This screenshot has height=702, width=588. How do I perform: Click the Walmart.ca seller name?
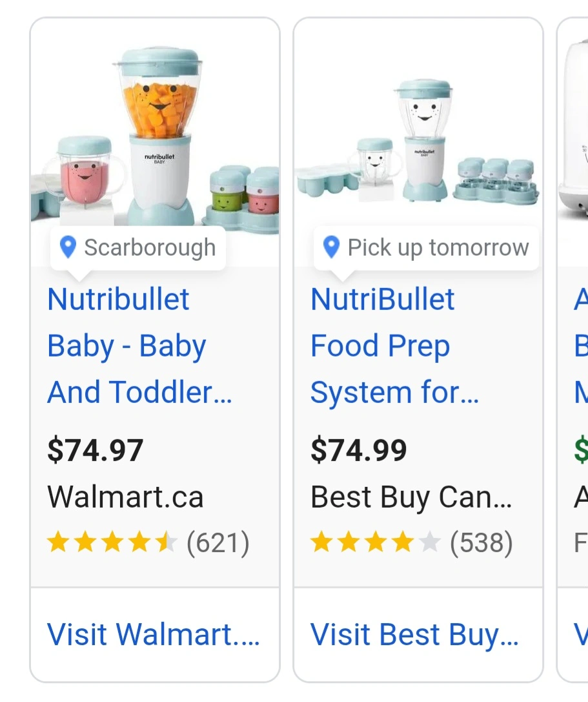click(125, 497)
